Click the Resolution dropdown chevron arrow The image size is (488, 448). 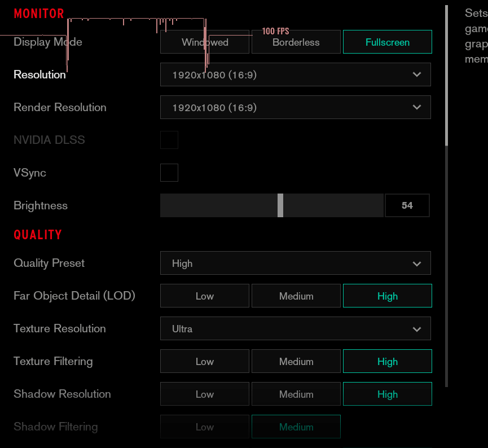click(417, 74)
